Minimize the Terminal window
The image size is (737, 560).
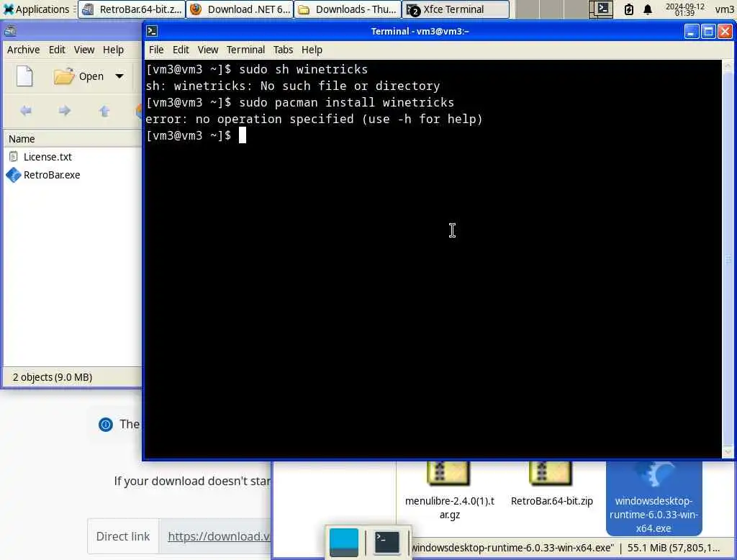691,32
